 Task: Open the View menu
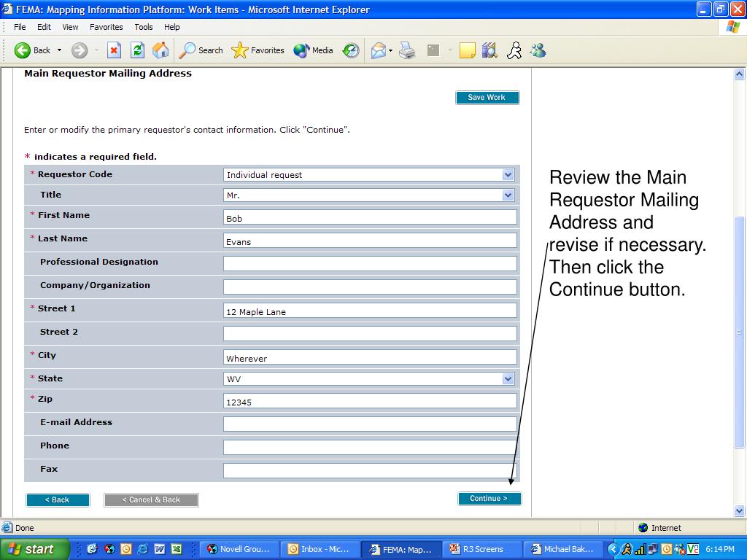point(70,27)
